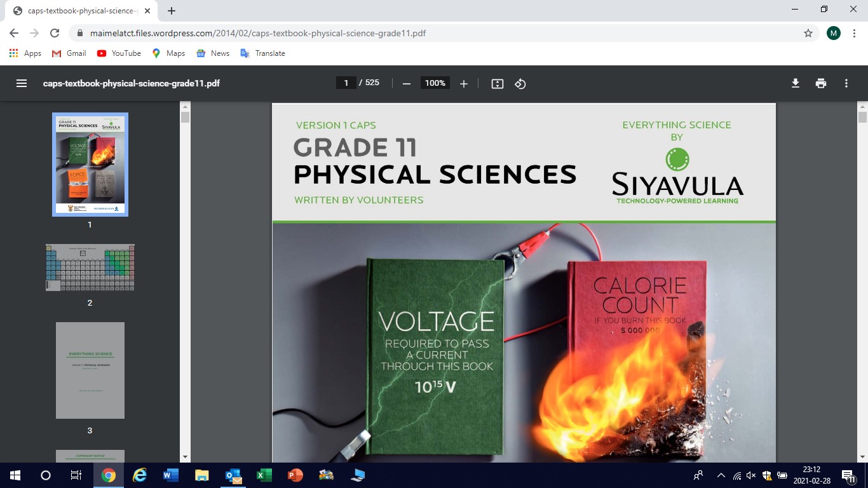Reload the current page
Screen dimensions: 868x488
coord(55,33)
